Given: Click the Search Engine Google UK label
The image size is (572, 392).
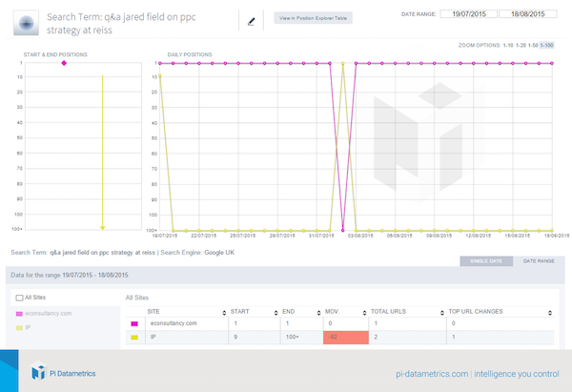Looking at the screenshot, I should [x=197, y=252].
